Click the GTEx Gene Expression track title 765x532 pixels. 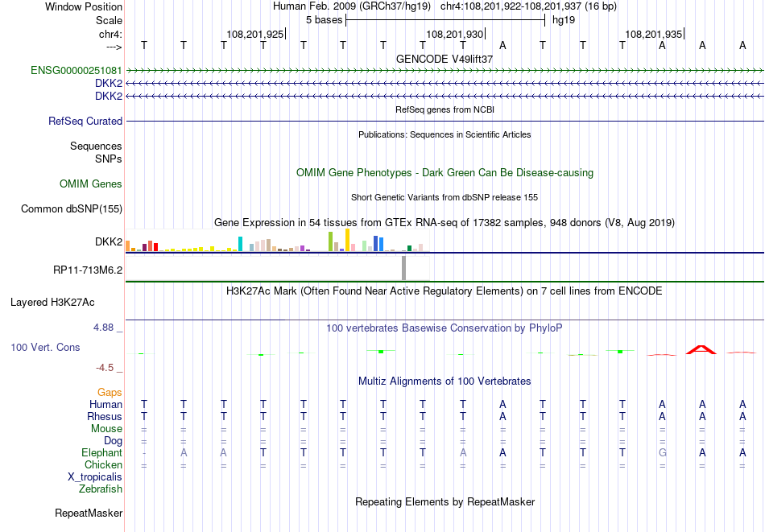[445, 222]
